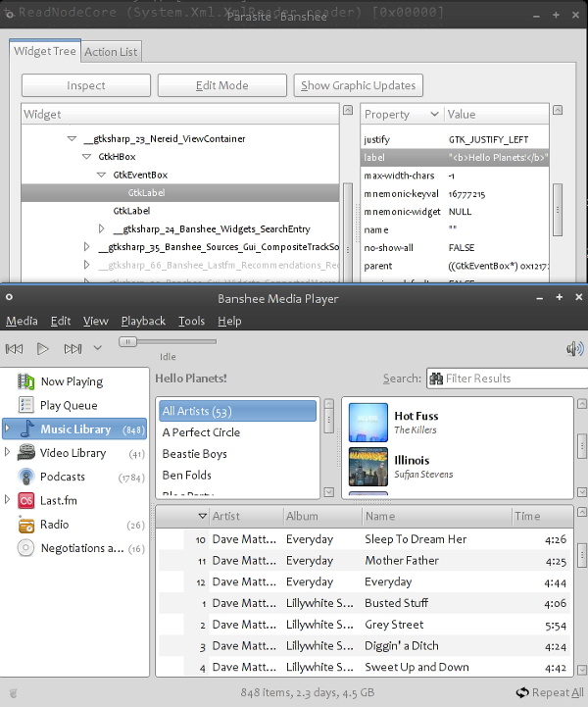Collapse the GtkEventBox tree node
The image size is (588, 707).
pyautogui.click(x=101, y=175)
